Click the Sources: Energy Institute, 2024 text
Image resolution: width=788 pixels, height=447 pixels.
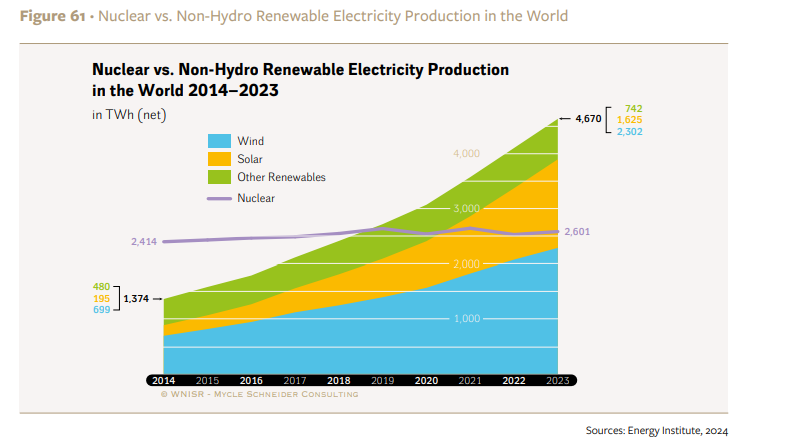point(656,431)
